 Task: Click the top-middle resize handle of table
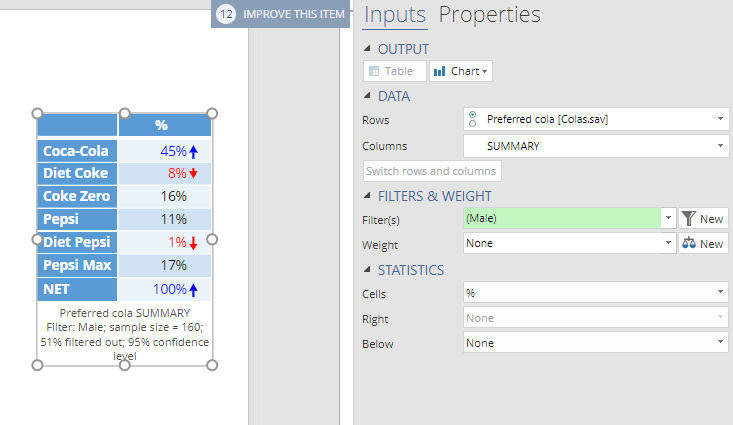pos(124,113)
